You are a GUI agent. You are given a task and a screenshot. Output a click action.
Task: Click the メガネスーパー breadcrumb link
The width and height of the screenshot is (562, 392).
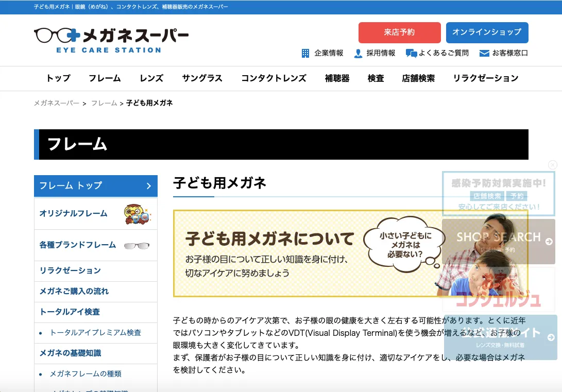point(57,103)
